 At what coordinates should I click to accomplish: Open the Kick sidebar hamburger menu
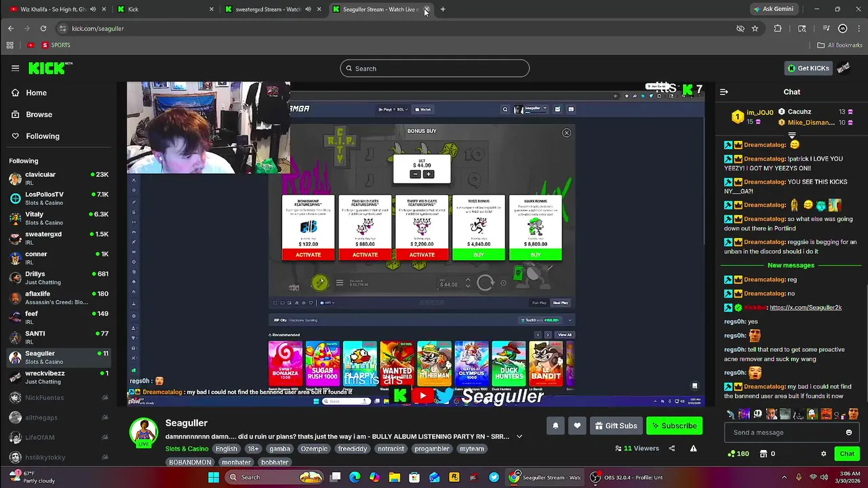point(15,68)
